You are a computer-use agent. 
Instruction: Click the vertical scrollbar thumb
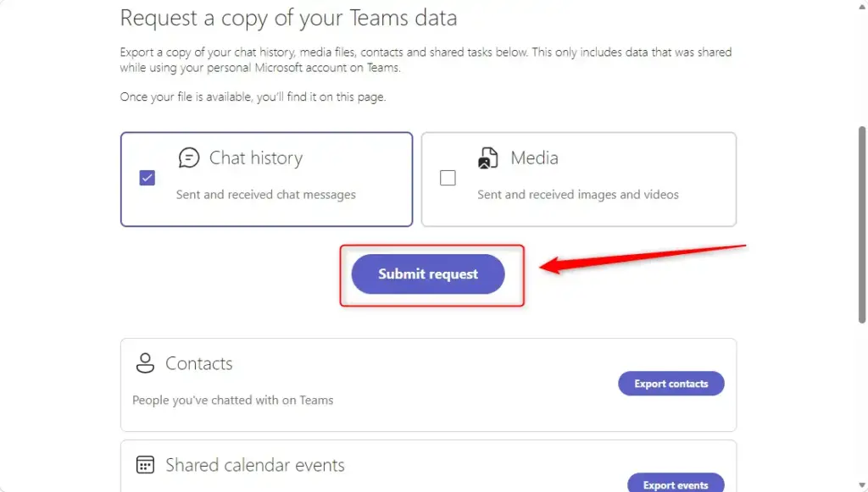(861, 225)
